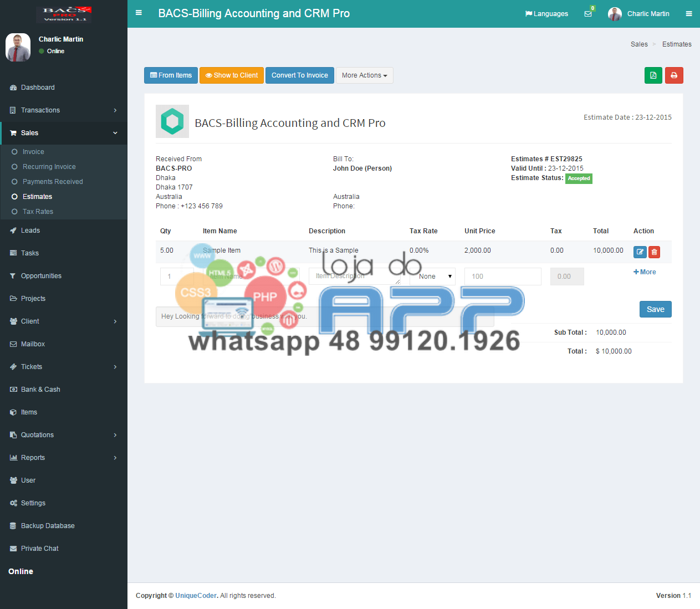
Task: Select Recurring Invoice in sidebar
Action: 49,167
